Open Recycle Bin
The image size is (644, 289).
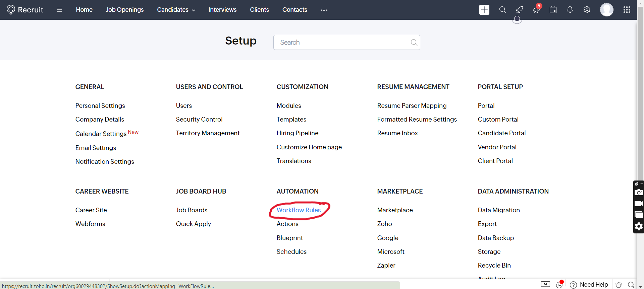pos(494,265)
